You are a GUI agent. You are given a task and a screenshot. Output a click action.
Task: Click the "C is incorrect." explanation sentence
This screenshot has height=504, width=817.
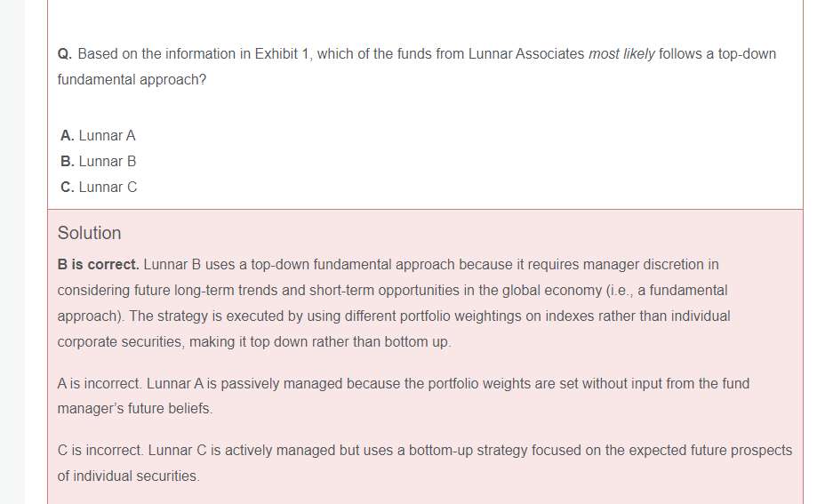click(x=100, y=451)
